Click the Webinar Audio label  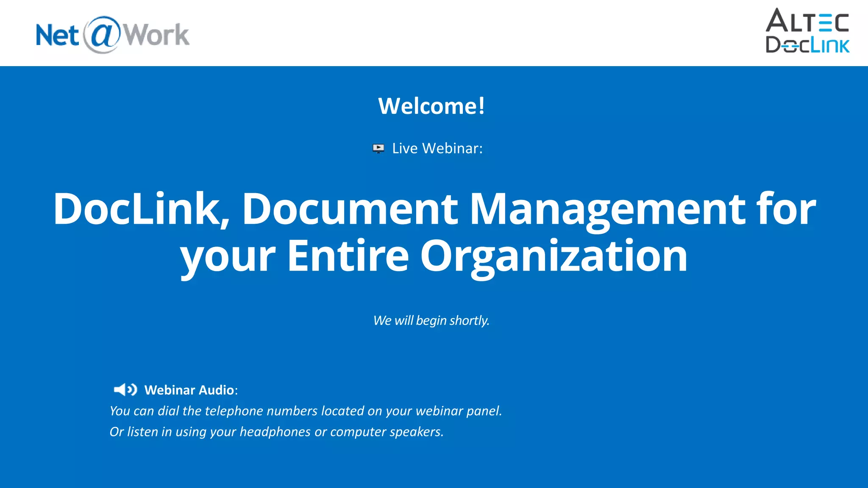191,390
